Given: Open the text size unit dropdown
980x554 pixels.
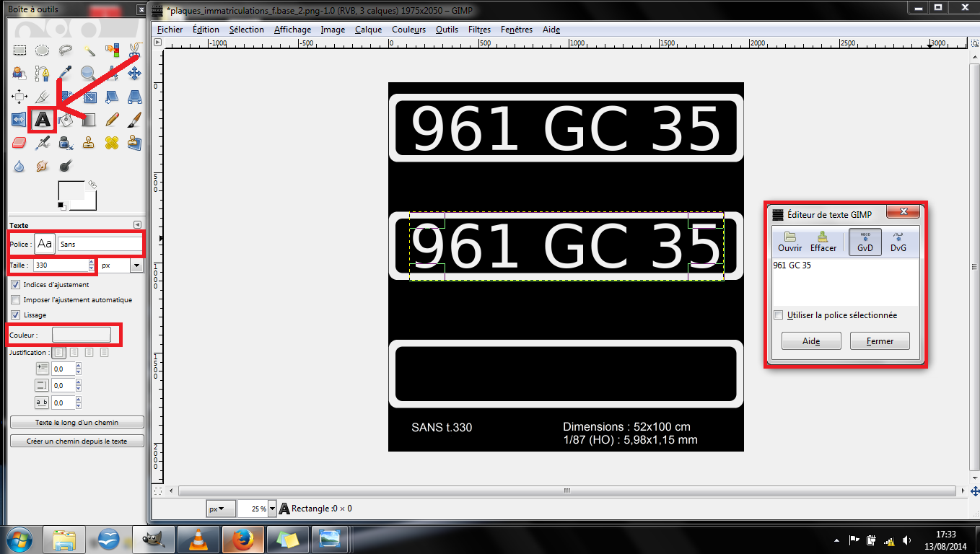Looking at the screenshot, I should click(x=136, y=265).
